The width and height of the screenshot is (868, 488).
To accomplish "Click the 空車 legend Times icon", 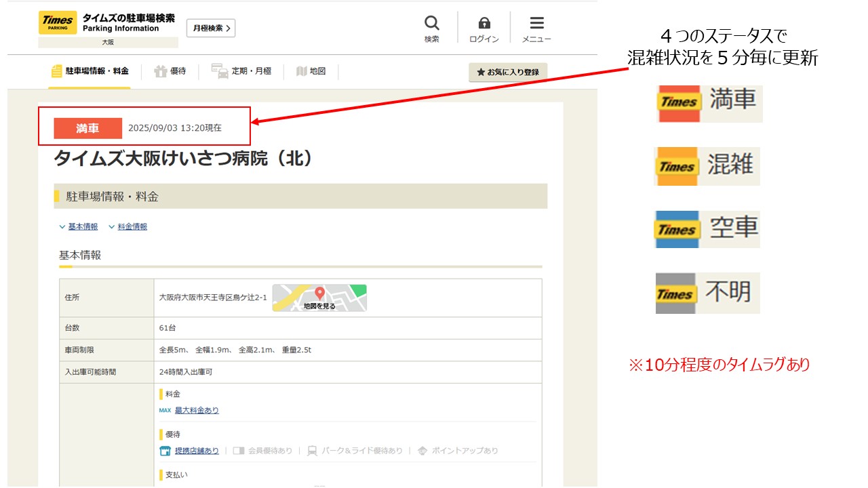I will pos(677,229).
